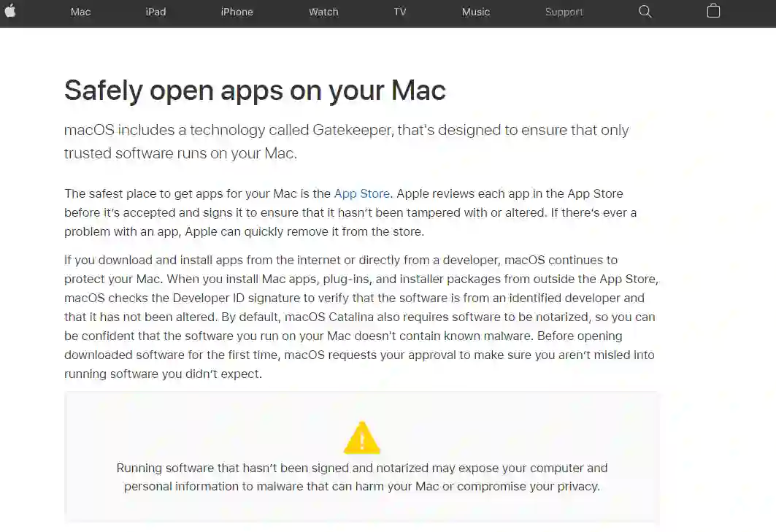The image size is (776, 532).
Task: Click the Gatekeeper intro subtitle text
Action: (x=347, y=142)
